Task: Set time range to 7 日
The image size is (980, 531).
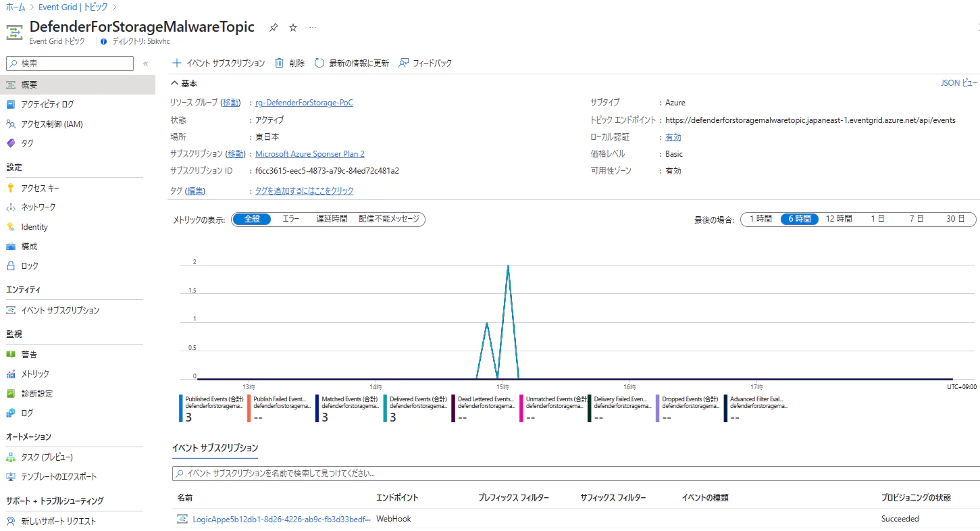Action: 916,219
